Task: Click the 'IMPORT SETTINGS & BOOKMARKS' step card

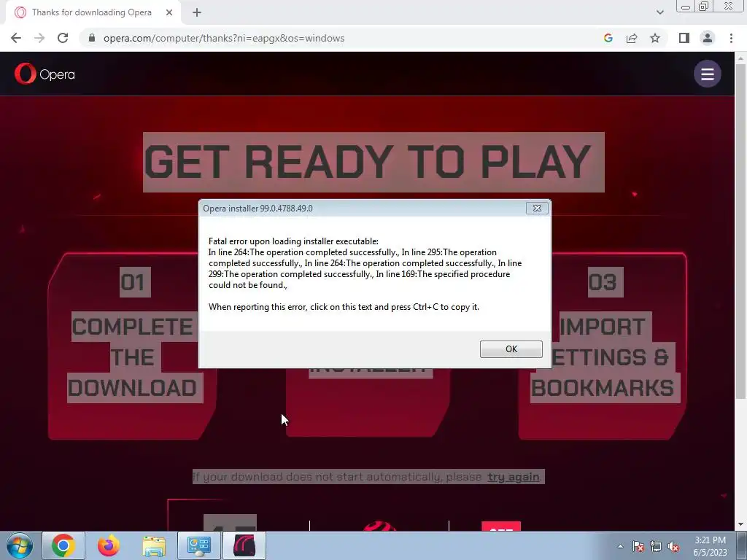Action: (x=602, y=346)
